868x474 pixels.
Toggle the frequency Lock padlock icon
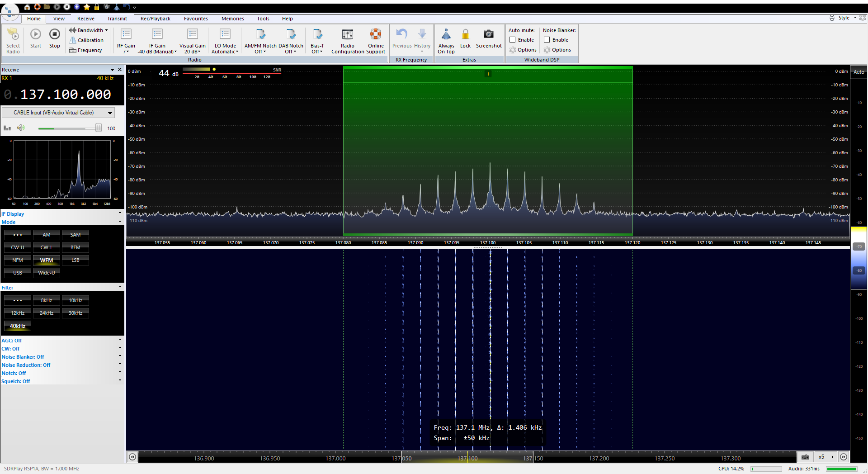click(465, 34)
